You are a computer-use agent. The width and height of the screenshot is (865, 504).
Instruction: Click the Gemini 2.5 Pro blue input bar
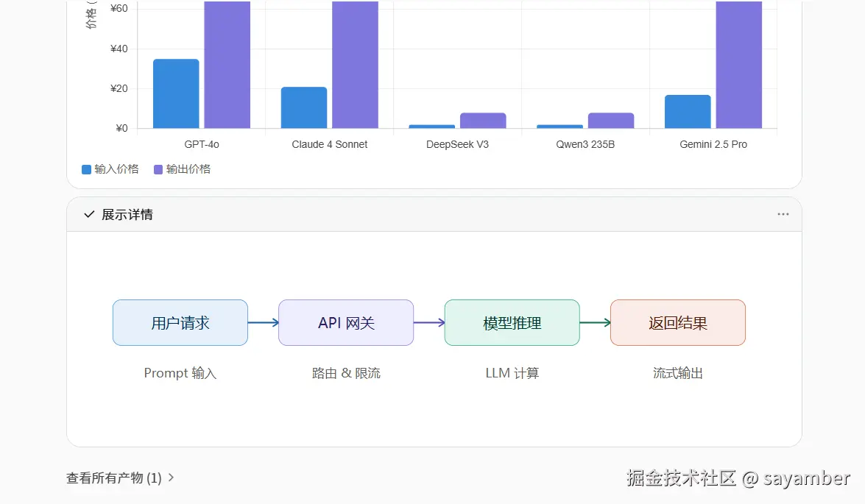click(688, 112)
